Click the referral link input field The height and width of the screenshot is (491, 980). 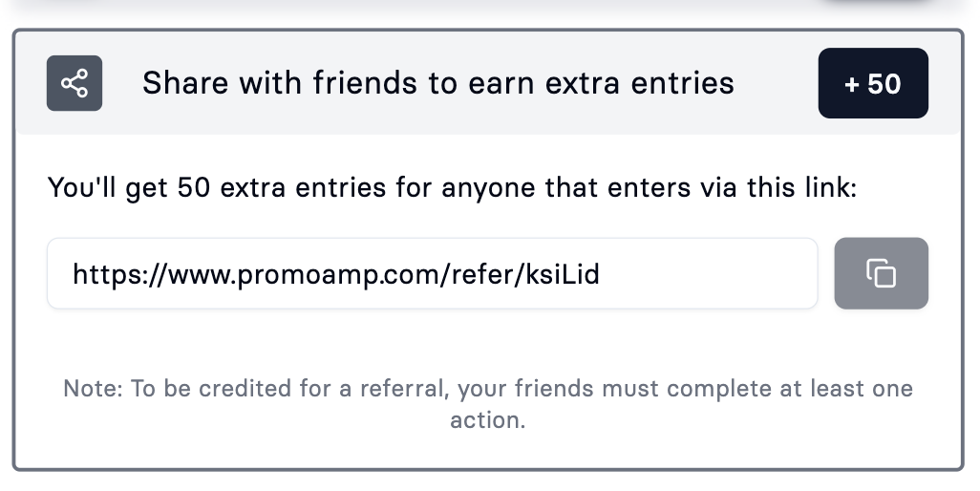pyautogui.click(x=432, y=273)
